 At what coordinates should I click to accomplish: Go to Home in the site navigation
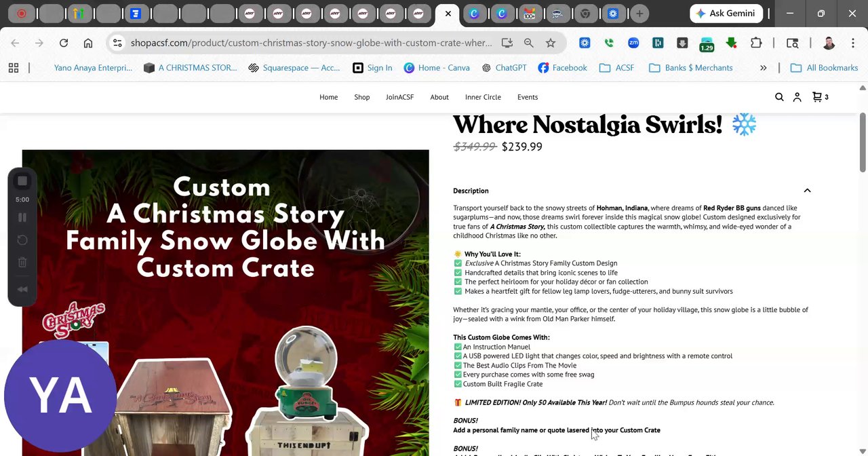328,97
